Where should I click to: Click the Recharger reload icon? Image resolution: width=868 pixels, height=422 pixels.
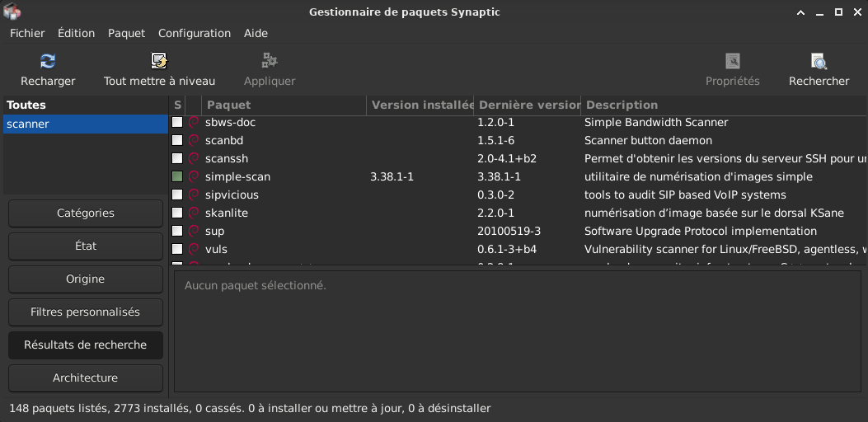[x=48, y=61]
